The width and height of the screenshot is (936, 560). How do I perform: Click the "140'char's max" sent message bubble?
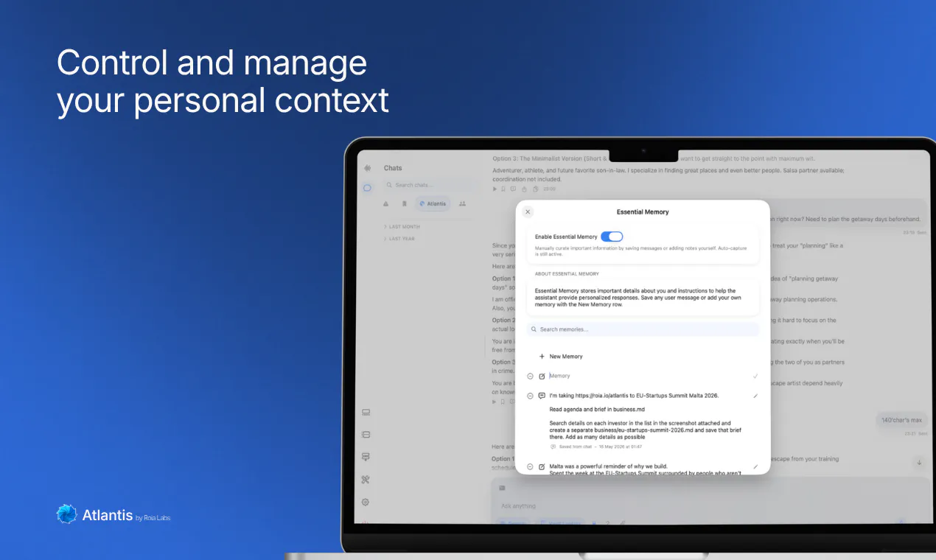(x=901, y=420)
